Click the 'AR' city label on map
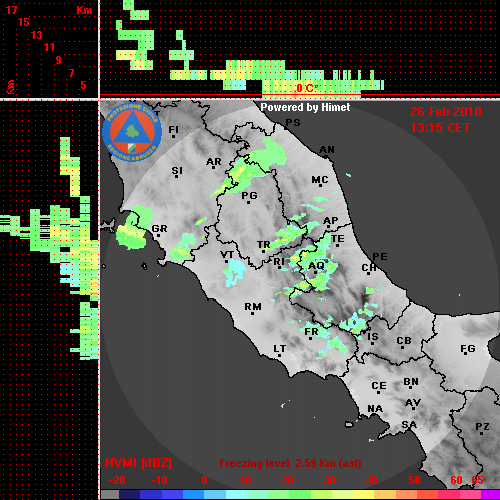Screen dimensions: 500x500 214,162
